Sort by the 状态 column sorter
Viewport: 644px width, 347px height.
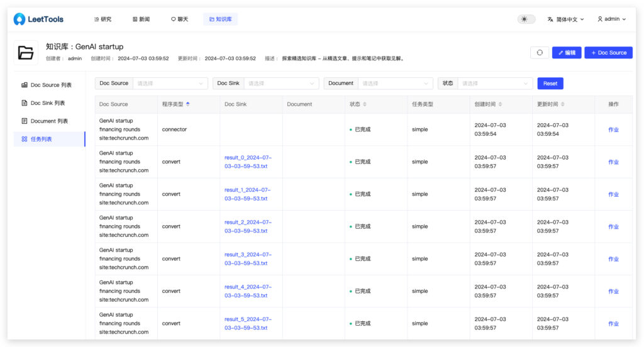365,104
